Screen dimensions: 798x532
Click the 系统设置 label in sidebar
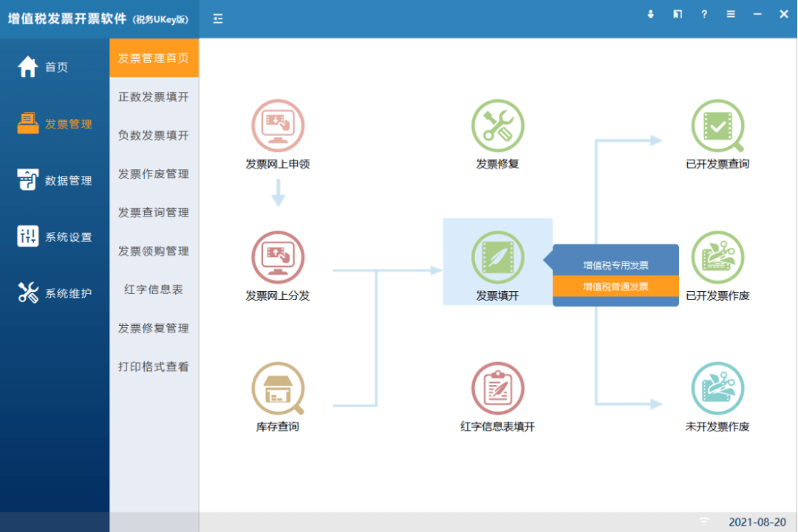click(x=68, y=236)
